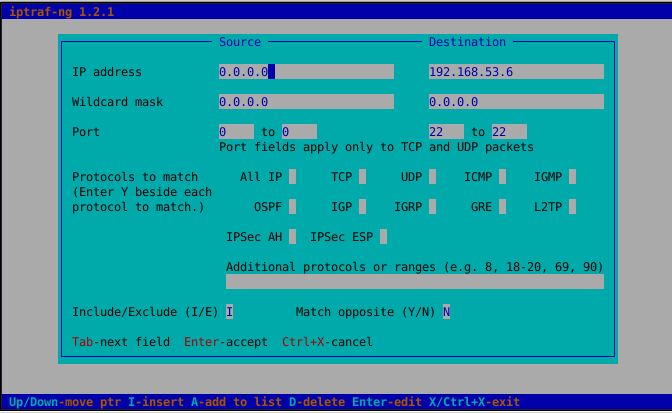Click the Destination starting port field
Image resolution: width=672 pixels, height=413 pixels.
tap(446, 132)
